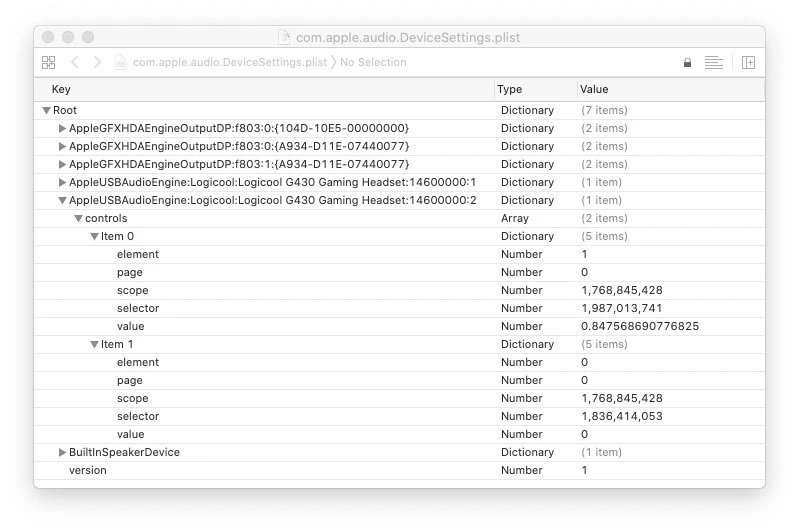This screenshot has height=530, width=799.
Task: Expand AppleGFXHDAEngineOutputDP:f803:1 A934 row
Action: point(62,164)
